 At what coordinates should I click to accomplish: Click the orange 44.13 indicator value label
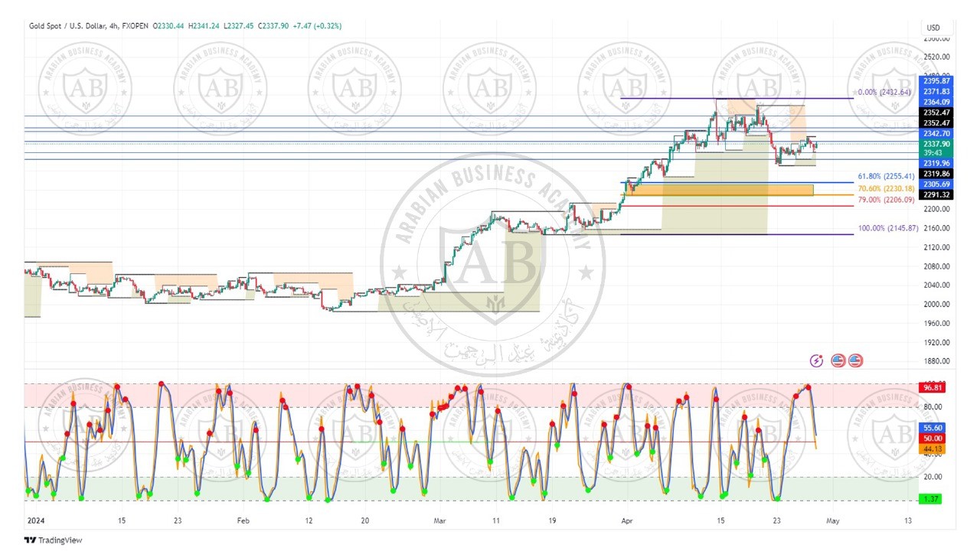pos(933,448)
